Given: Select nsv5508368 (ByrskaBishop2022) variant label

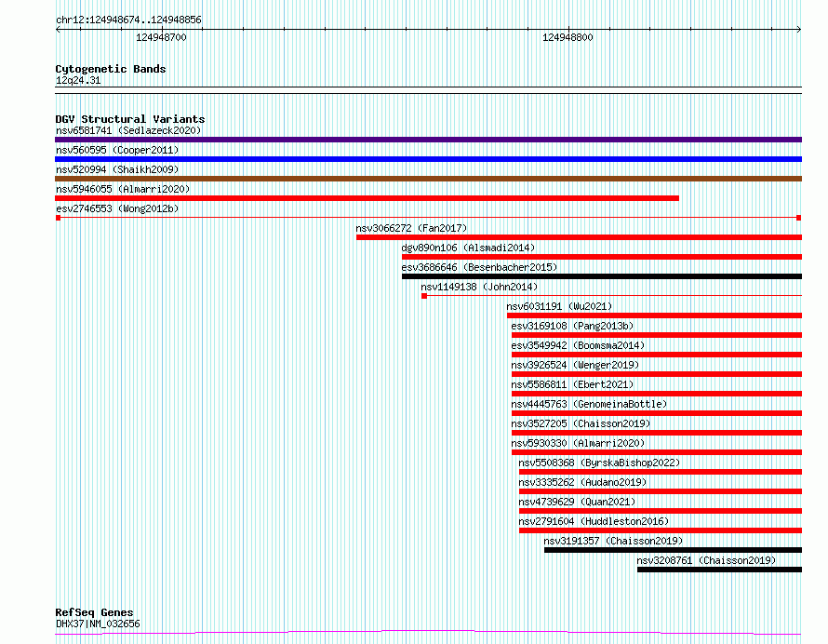Looking at the screenshot, I should tap(599, 463).
